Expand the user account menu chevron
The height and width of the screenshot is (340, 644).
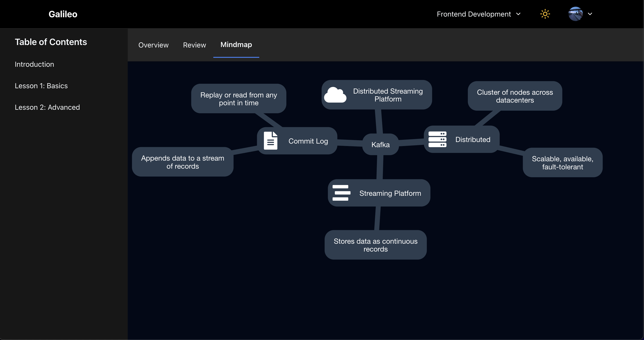(x=590, y=14)
